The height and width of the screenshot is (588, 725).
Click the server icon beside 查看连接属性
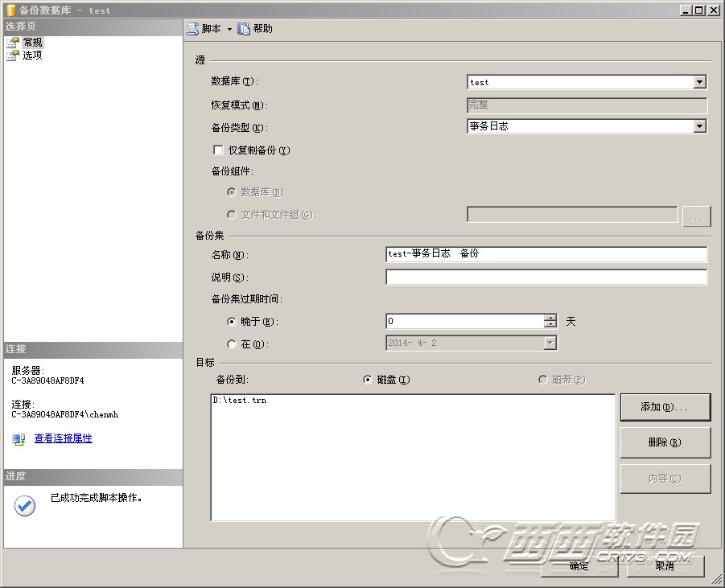pyautogui.click(x=17, y=438)
